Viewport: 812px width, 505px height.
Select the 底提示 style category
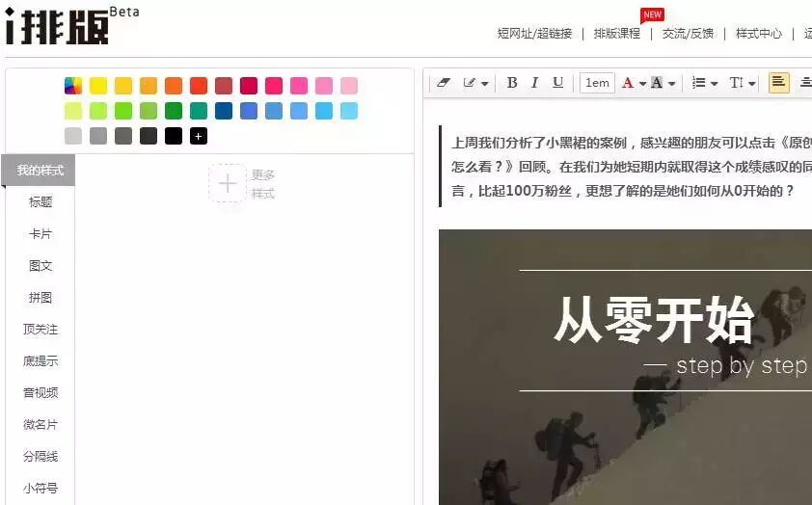pos(41,361)
